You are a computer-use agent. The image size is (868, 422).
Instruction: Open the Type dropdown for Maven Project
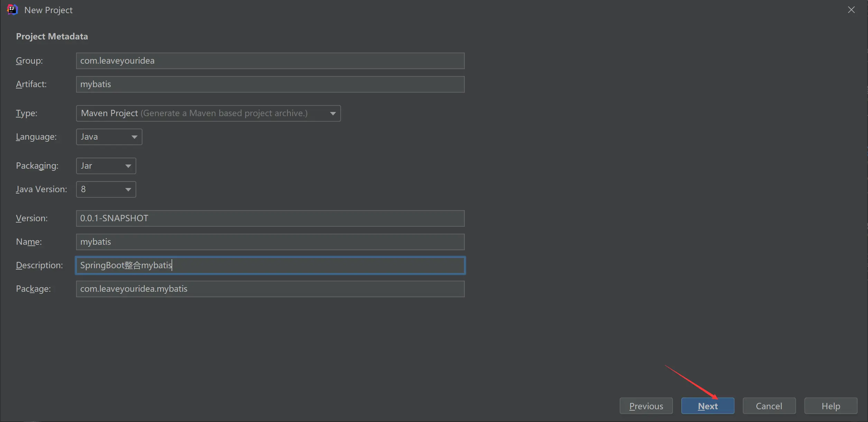point(208,113)
